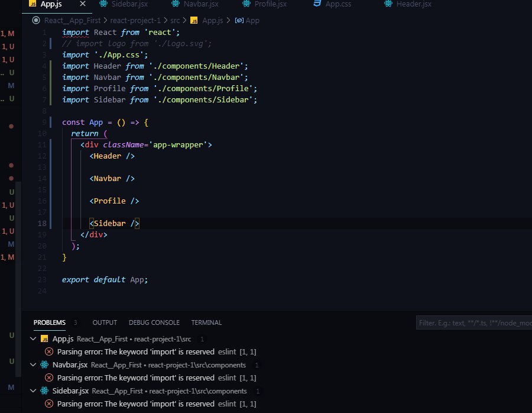Click the React icon on the Navbar.jsx tab
This screenshot has width=532, height=413.
click(176, 4)
